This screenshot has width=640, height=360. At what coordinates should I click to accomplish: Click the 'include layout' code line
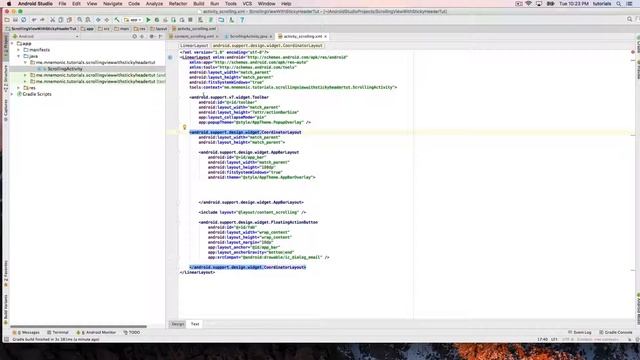click(252, 212)
